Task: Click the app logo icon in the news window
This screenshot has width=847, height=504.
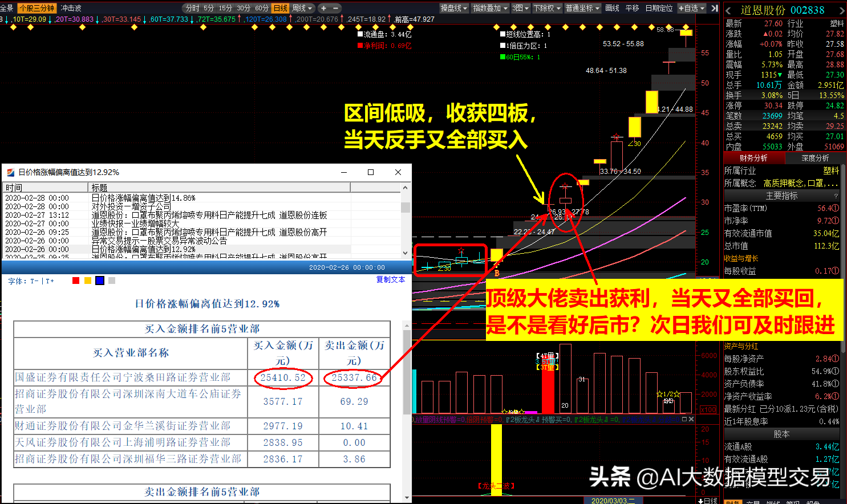Action: click(x=10, y=172)
